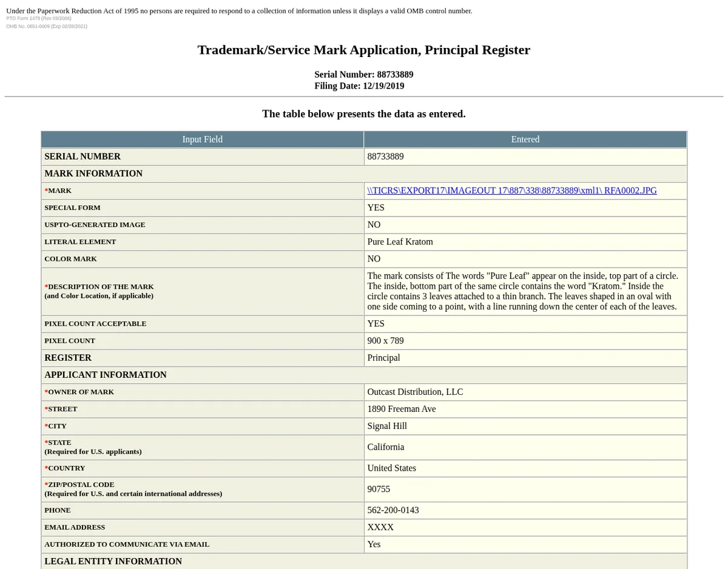The width and height of the screenshot is (728, 569).
Task: Click the COLOR MARK value 'NO'
Action: 374,258
